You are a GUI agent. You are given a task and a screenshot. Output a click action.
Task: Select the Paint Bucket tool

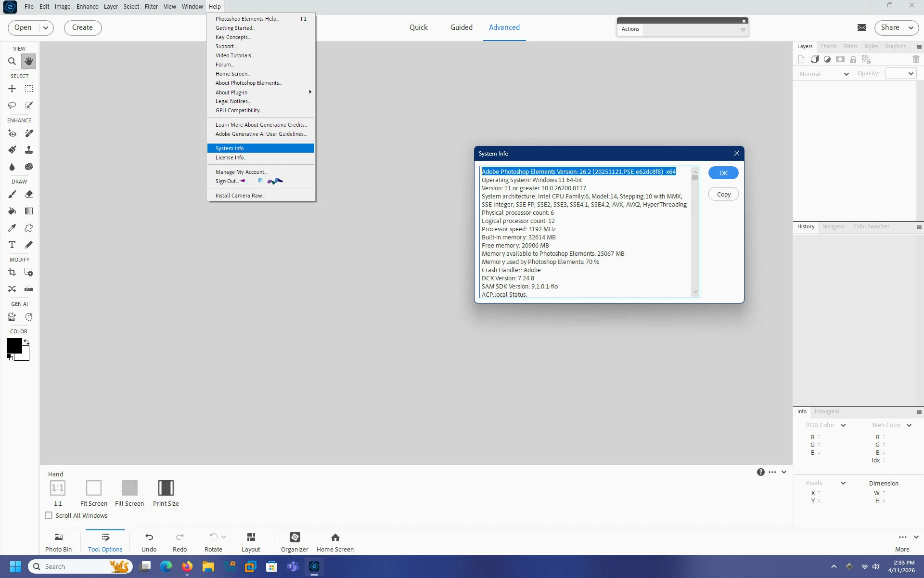pos(12,211)
